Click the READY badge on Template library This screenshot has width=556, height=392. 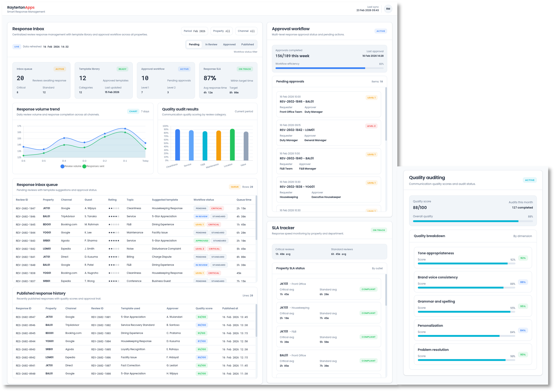[x=123, y=69]
